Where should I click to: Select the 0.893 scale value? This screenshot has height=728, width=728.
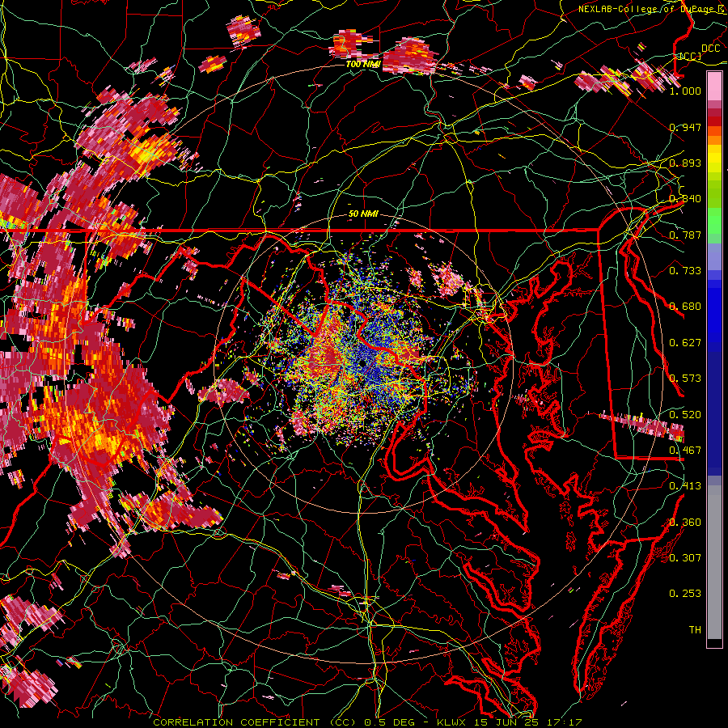[x=685, y=163]
